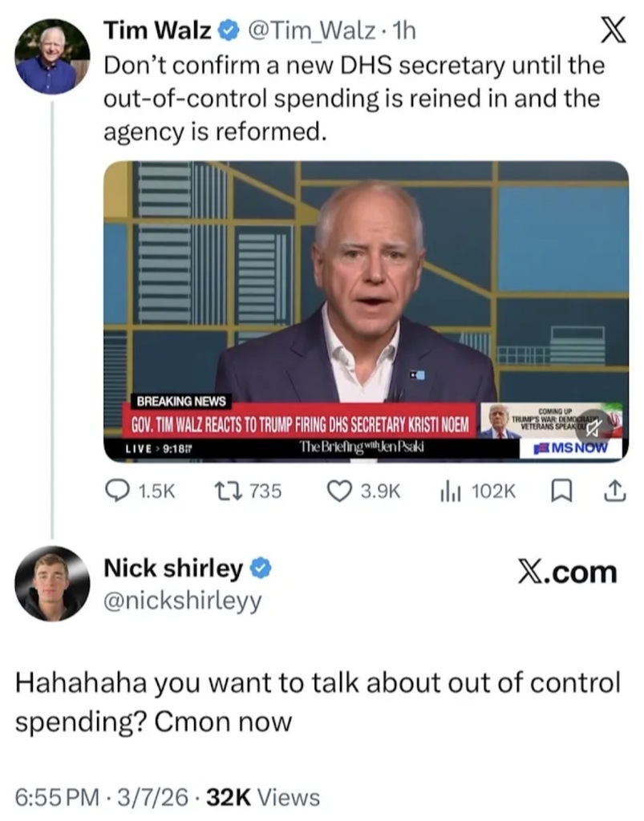Click the repost arrows icon
644x821 pixels.
click(x=228, y=491)
